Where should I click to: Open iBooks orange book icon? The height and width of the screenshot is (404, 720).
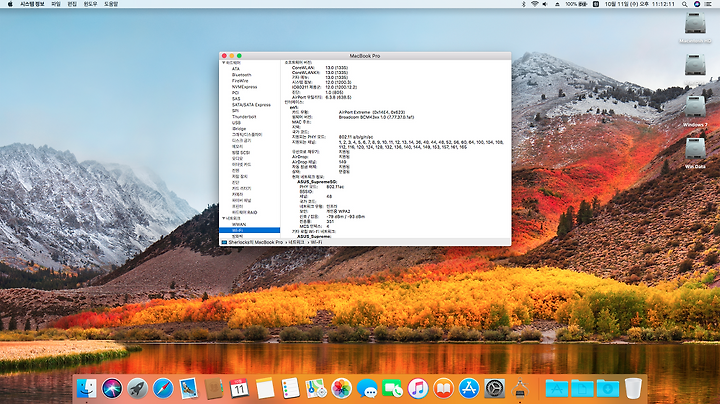443,388
